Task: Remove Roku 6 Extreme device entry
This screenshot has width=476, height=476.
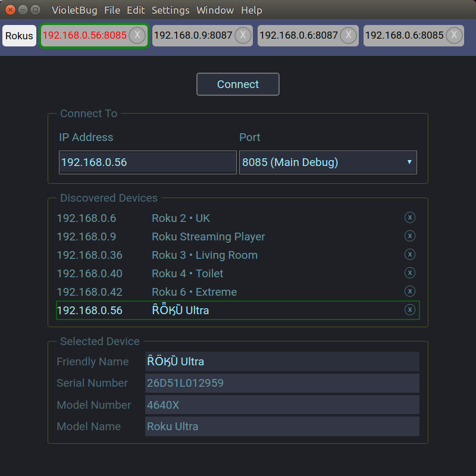Action: coord(410,292)
